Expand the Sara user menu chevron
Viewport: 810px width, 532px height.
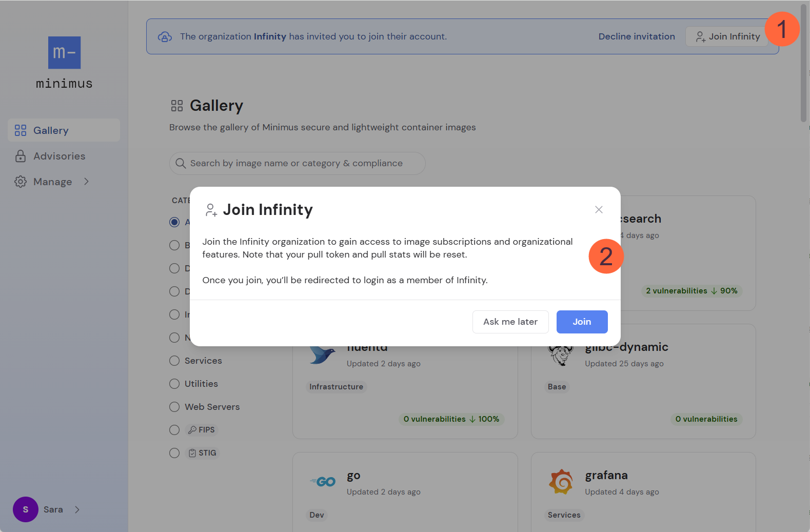(x=77, y=509)
